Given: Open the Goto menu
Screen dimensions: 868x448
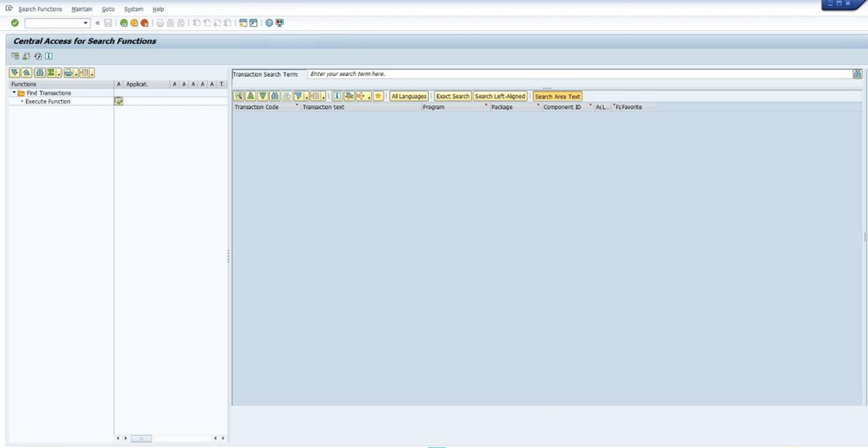Looking at the screenshot, I should click(x=108, y=9).
